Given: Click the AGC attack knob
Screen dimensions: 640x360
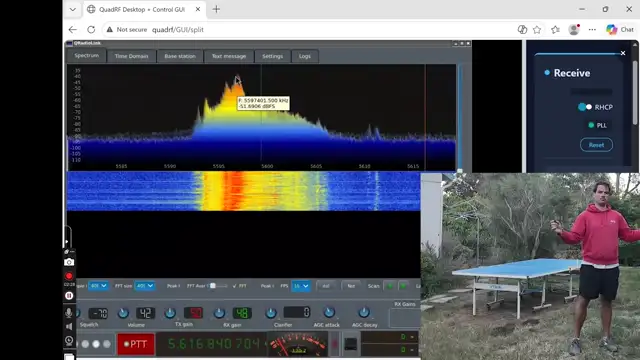Looking at the screenshot, I should [329, 313].
